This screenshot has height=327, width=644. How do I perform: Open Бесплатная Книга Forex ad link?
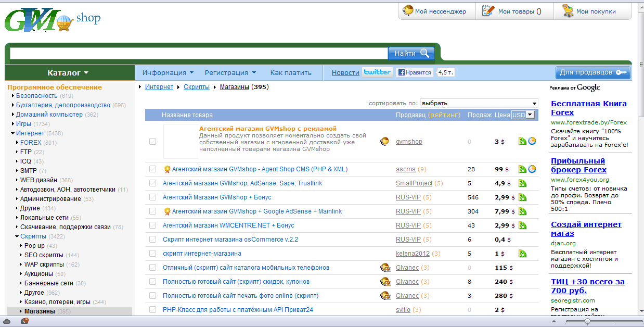pos(589,108)
